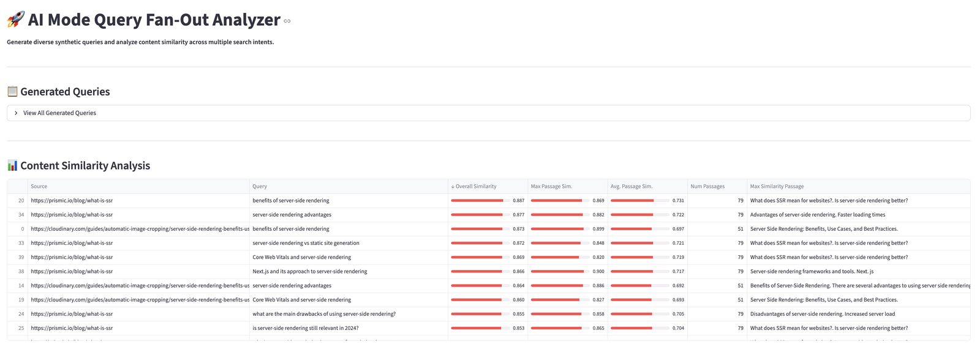Click overall similarity value 0.877
Viewport: 980px width, 352px height.
tap(518, 215)
